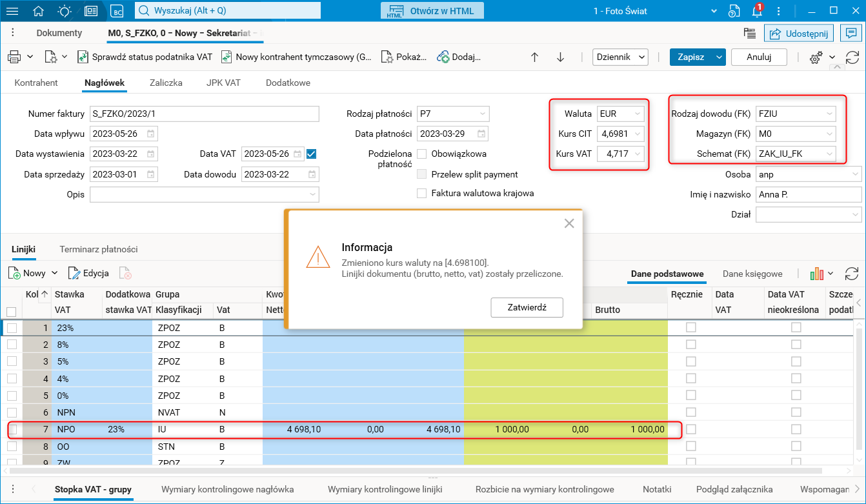Viewport: 866px width, 504px height.
Task: Go to the home page icon
Action: pyautogui.click(x=39, y=11)
